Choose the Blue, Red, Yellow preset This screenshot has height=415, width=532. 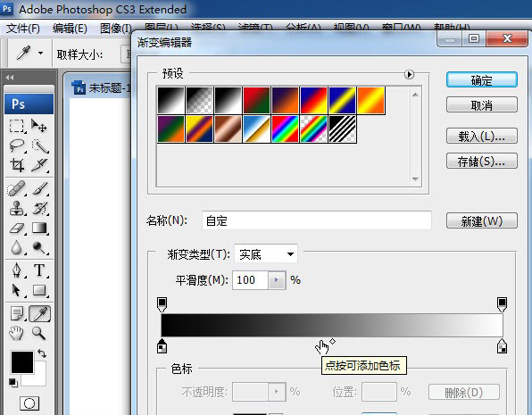tap(313, 101)
